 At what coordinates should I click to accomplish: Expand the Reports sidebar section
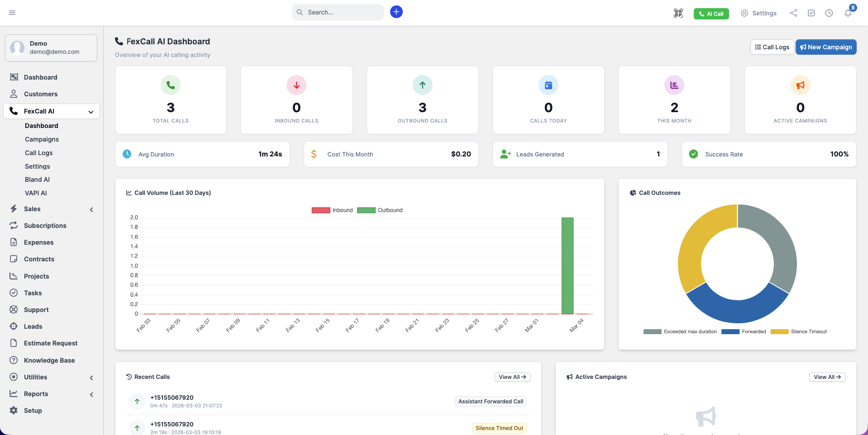coord(91,394)
